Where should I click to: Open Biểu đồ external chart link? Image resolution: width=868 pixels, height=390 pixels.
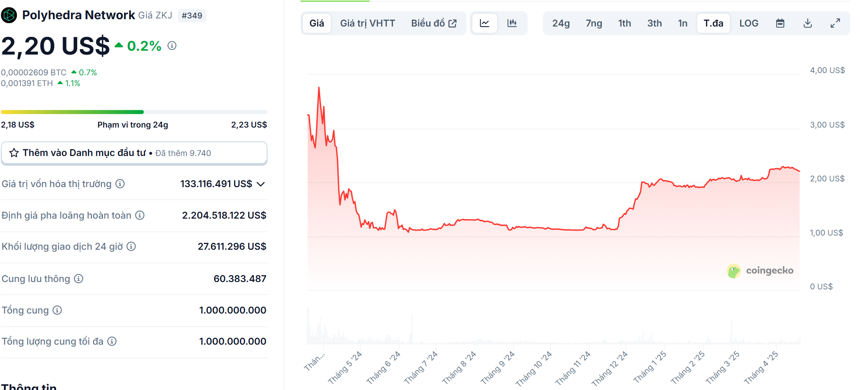coord(434,23)
